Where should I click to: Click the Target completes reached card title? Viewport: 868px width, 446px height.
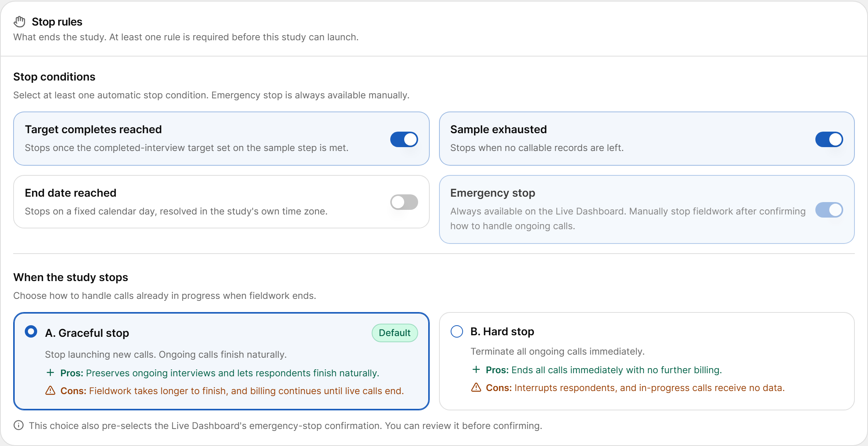pos(93,129)
